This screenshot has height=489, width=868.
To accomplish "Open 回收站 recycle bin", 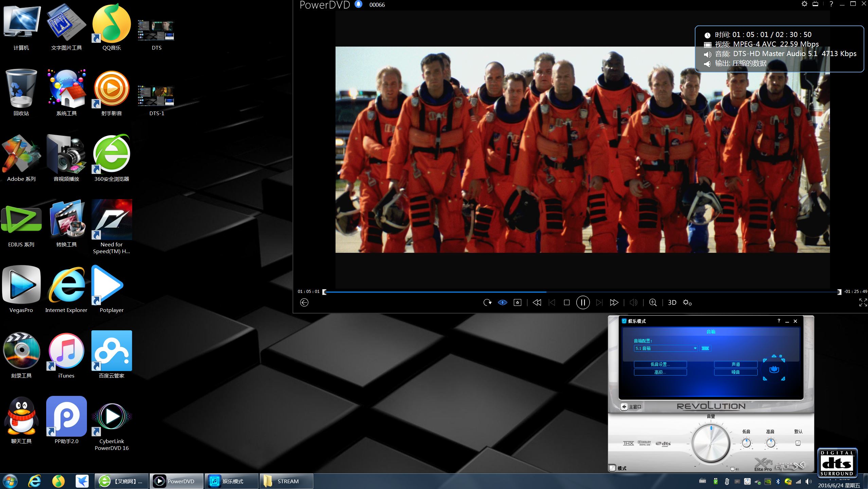I will click(x=21, y=93).
